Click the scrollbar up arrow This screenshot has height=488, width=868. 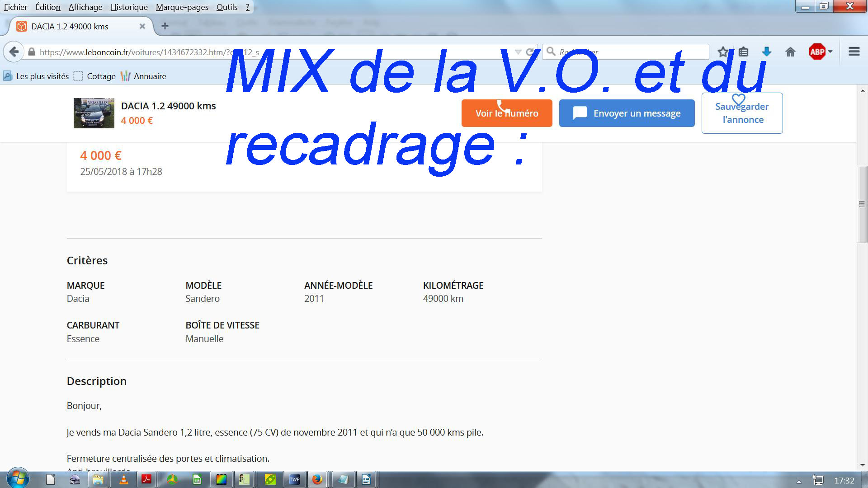pyautogui.click(x=862, y=91)
